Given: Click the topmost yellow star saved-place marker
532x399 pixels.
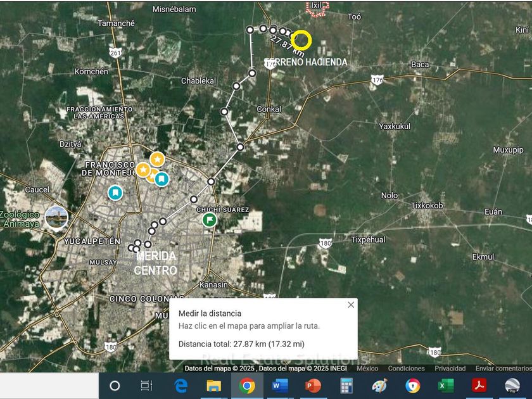Looking at the screenshot, I should tap(157, 158).
